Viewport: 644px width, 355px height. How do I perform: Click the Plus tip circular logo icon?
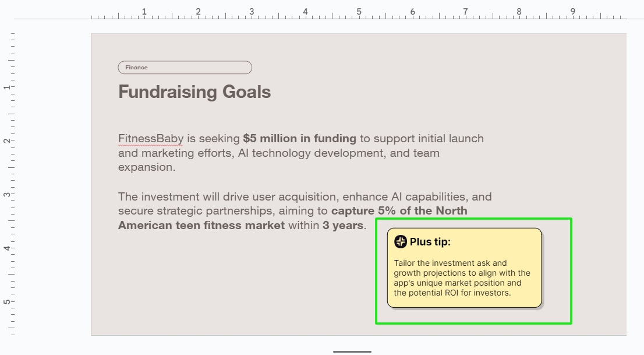tap(401, 241)
